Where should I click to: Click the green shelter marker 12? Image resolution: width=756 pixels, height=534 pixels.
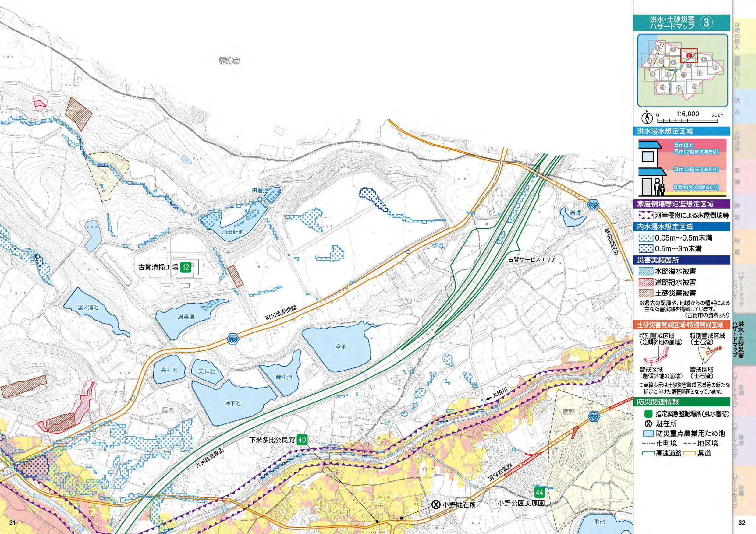coord(186,267)
